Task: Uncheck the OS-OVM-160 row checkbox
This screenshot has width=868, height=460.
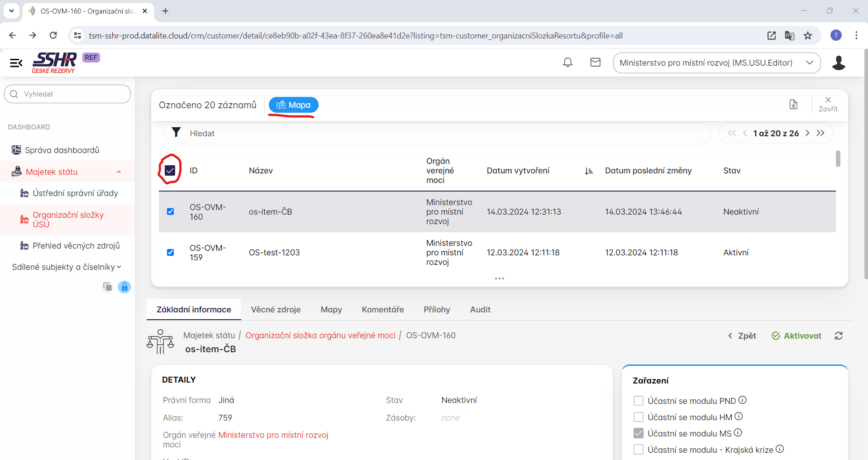Action: pos(171,211)
